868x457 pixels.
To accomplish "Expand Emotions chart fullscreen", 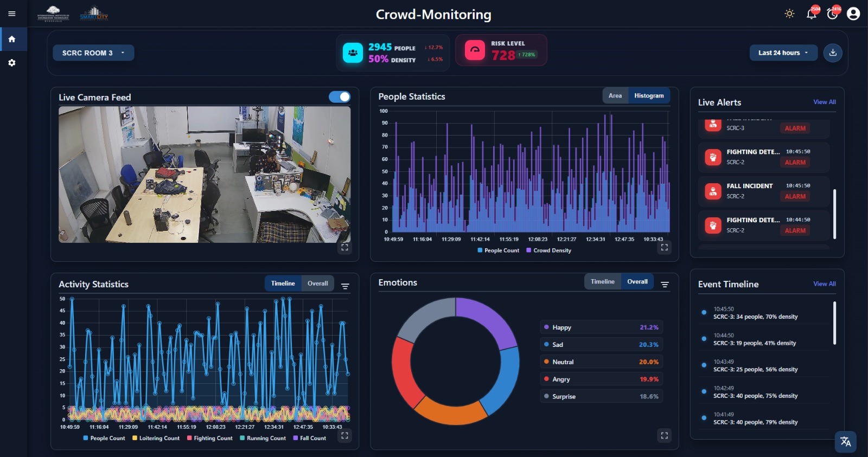I will [x=664, y=435].
